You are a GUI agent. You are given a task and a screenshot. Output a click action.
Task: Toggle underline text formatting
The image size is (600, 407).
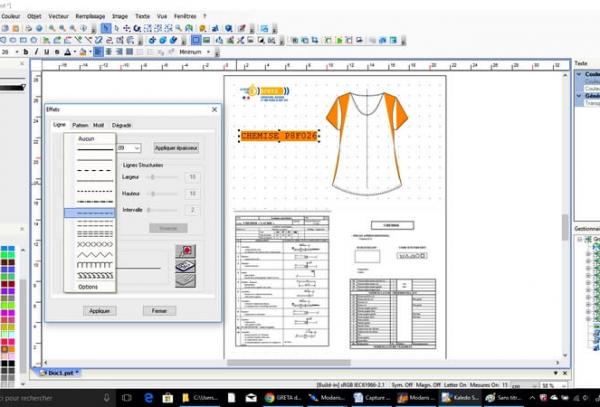tap(47, 52)
